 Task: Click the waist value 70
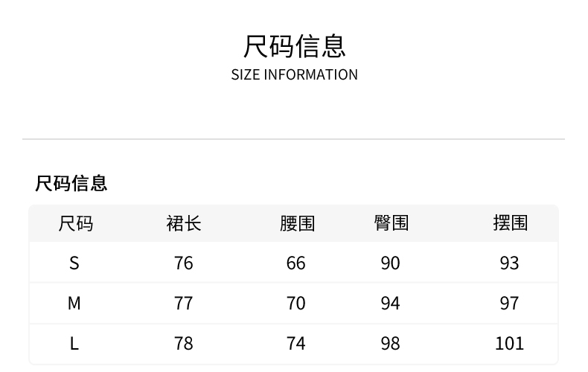tap(296, 304)
